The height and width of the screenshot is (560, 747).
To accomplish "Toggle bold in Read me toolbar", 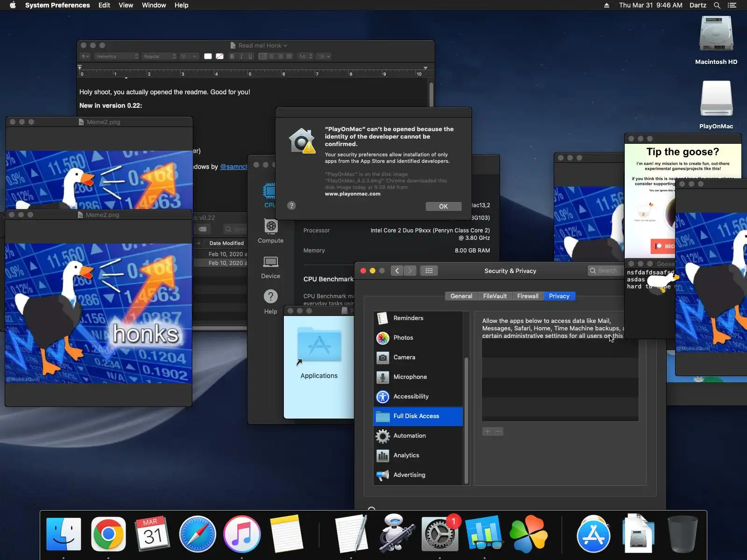I will pyautogui.click(x=232, y=56).
